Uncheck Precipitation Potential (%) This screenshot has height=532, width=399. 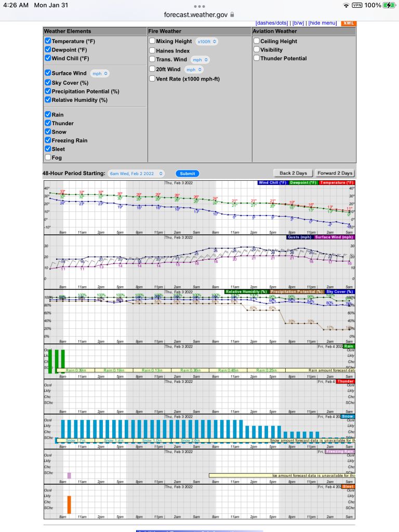point(48,91)
